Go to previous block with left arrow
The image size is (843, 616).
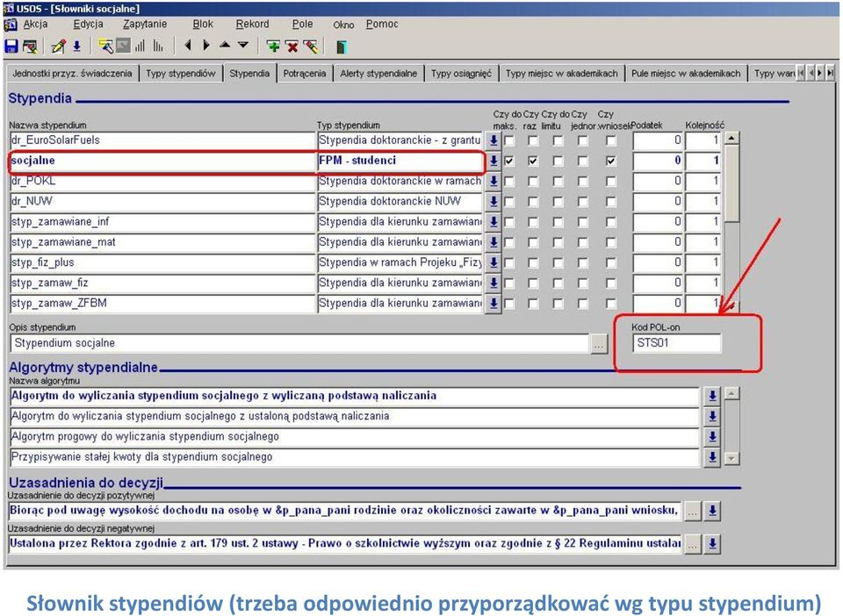tap(188, 46)
